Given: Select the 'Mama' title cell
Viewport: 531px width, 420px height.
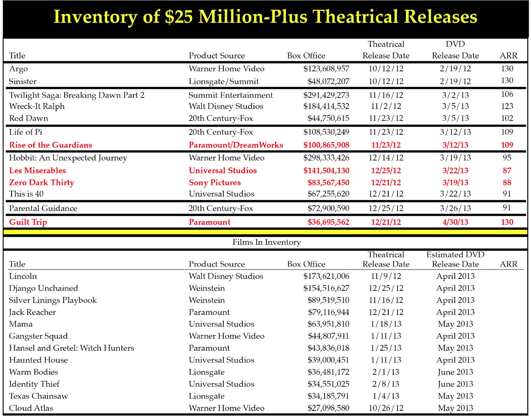Looking at the screenshot, I should pyautogui.click(x=21, y=324).
